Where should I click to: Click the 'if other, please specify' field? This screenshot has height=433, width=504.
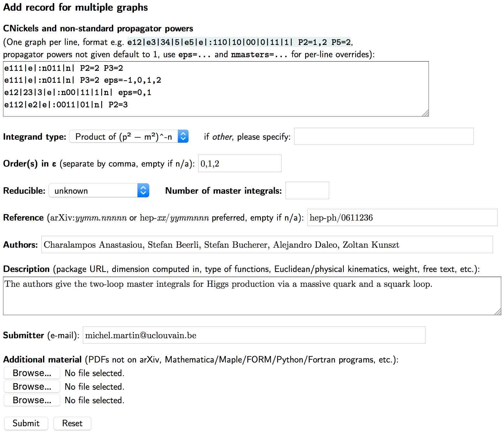383,136
